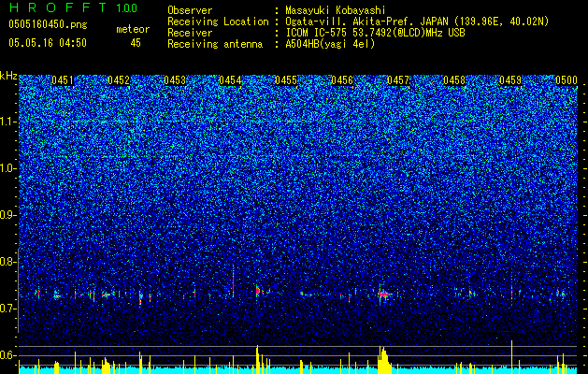Click the 0457 time marker
Screen dimensions: 588x374
[x=398, y=80]
